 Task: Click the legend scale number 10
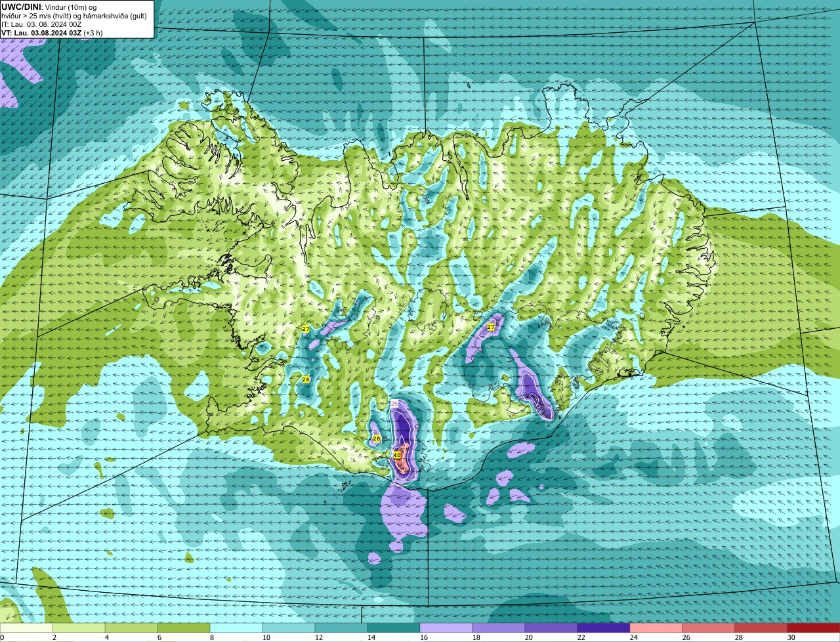[266, 637]
